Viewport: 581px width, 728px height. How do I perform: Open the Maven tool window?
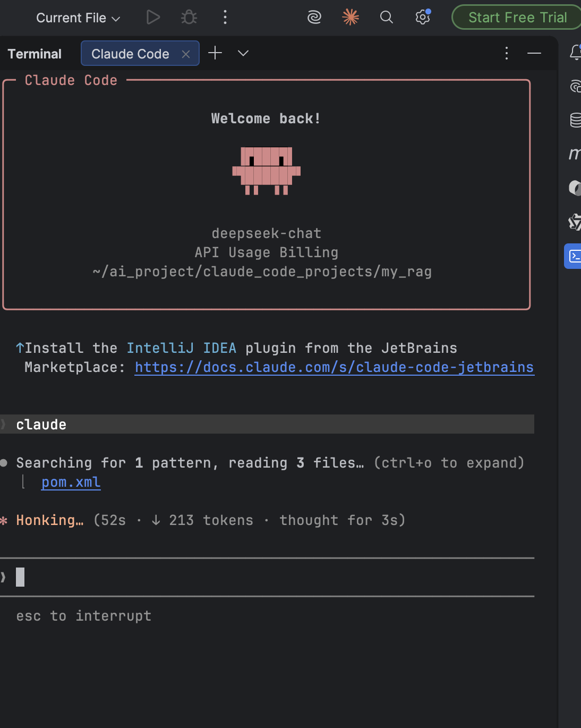pos(575,154)
